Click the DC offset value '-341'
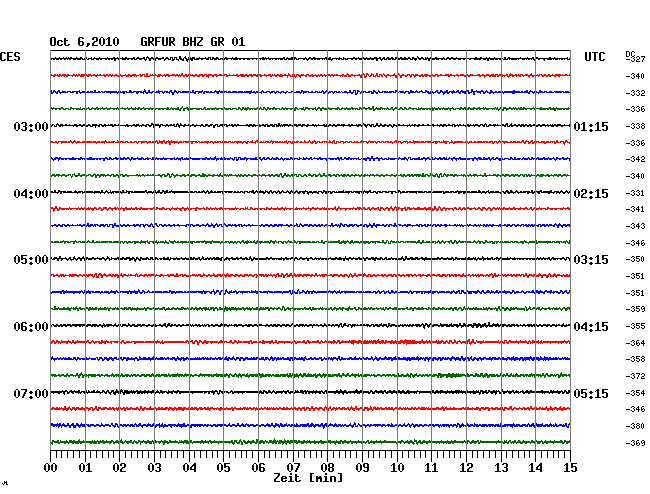The image size is (650, 494). pos(635,209)
